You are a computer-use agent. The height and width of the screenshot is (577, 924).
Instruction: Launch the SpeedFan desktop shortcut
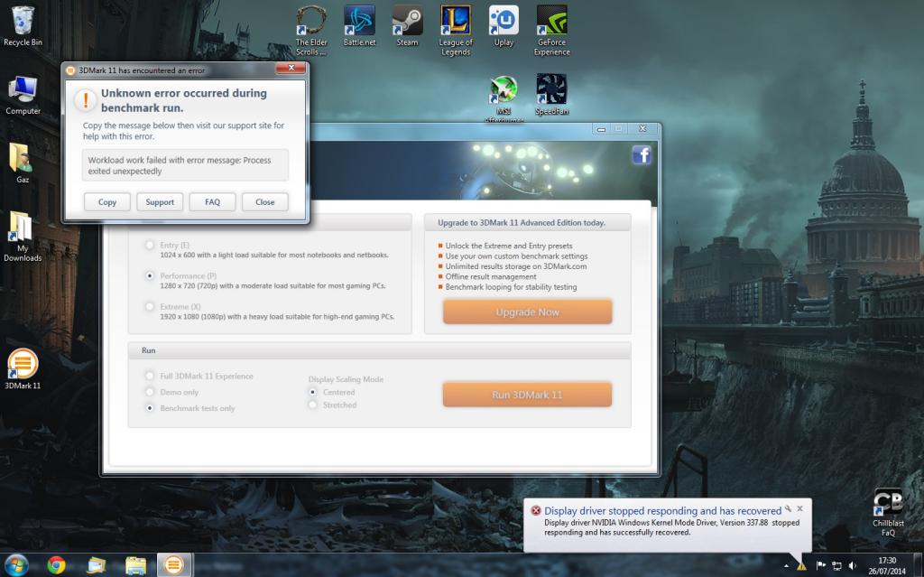click(x=551, y=95)
